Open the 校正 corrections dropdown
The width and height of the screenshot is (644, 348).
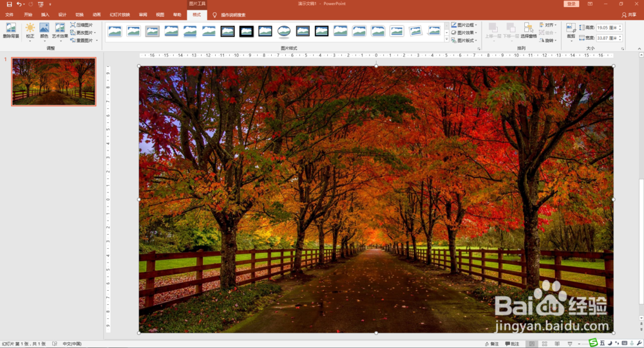[30, 32]
